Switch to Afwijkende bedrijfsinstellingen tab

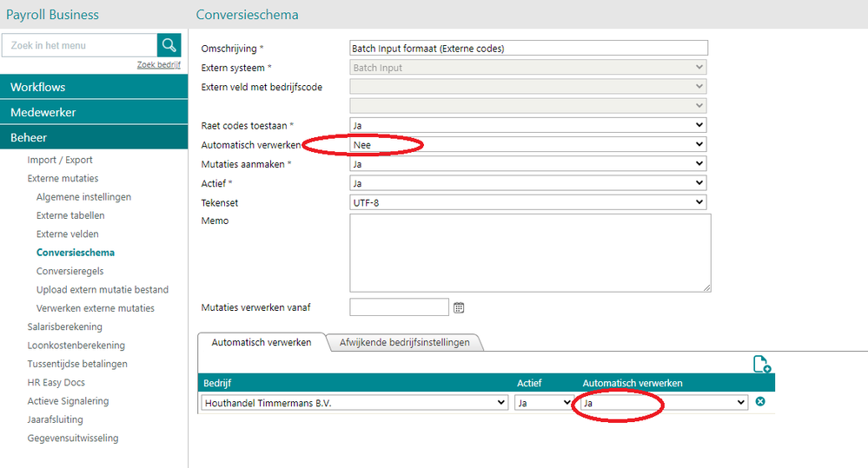click(404, 342)
